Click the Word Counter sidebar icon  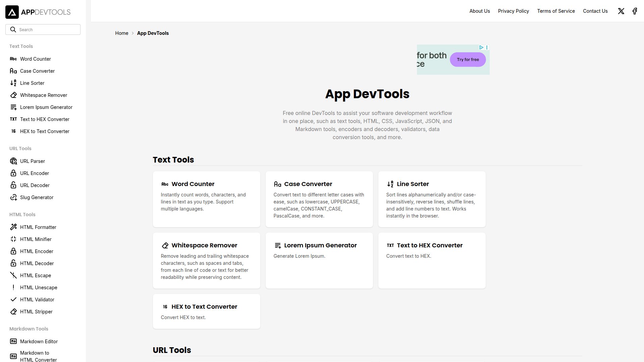pos(13,59)
